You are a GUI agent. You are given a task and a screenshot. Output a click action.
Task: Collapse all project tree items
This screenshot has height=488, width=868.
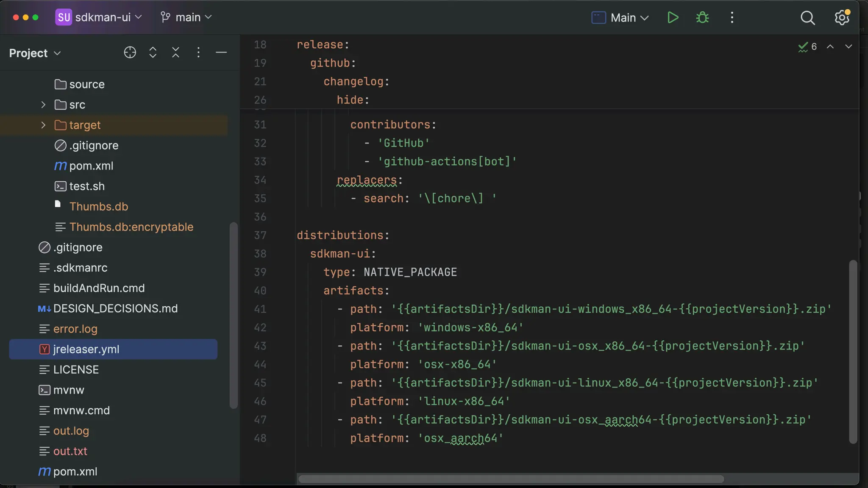[175, 53]
